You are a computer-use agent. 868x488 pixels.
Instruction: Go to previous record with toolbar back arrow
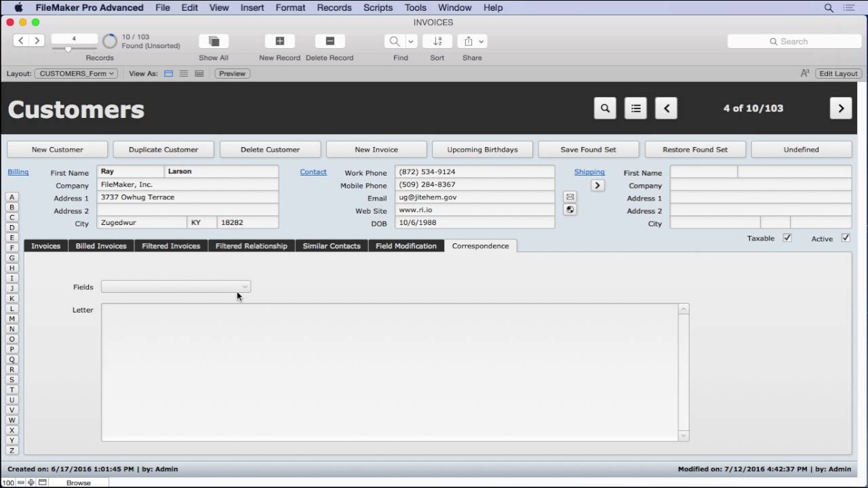click(22, 41)
